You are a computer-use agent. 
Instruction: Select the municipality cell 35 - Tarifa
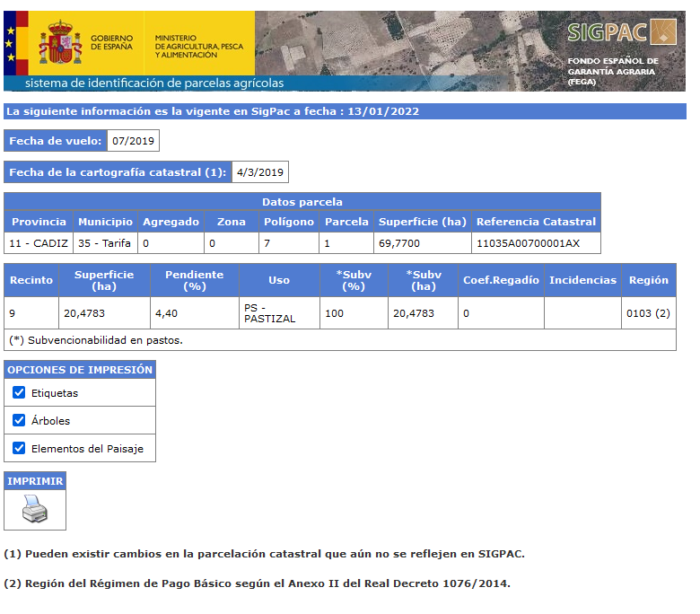click(x=104, y=243)
